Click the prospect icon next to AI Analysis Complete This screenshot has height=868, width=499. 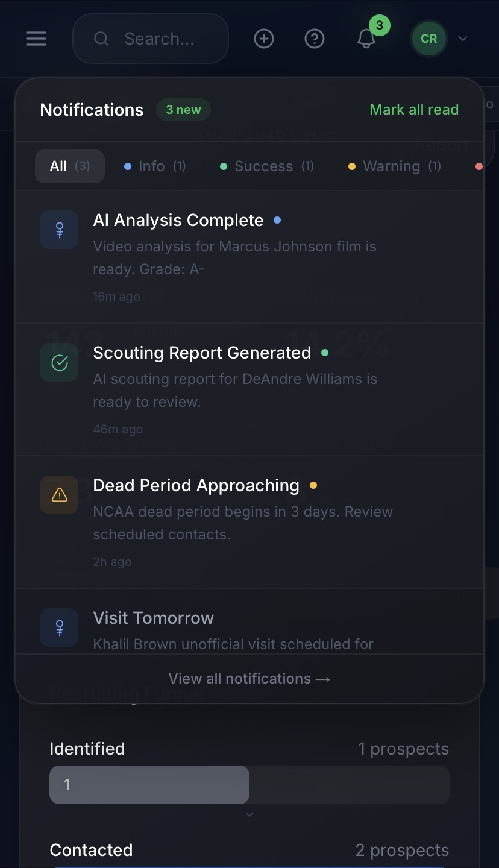(x=58, y=230)
